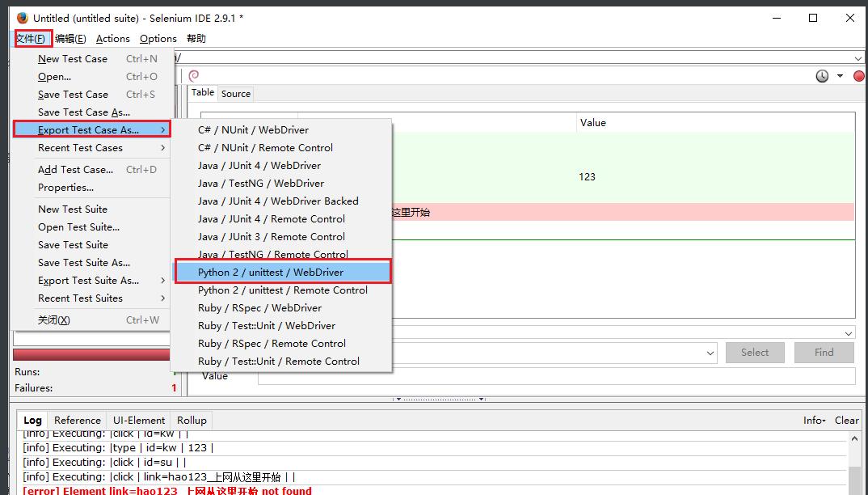Expand the Base URL dropdown arrow

[x=858, y=58]
